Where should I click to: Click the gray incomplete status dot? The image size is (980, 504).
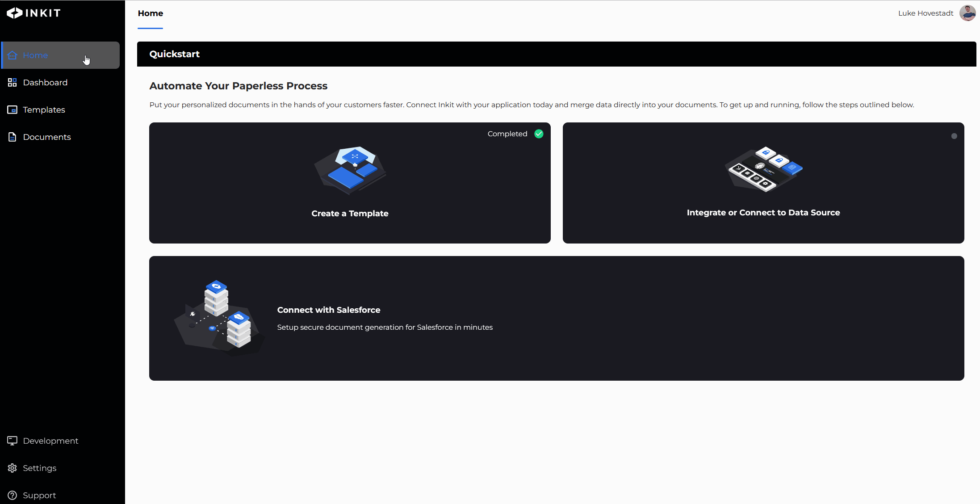pos(954,136)
